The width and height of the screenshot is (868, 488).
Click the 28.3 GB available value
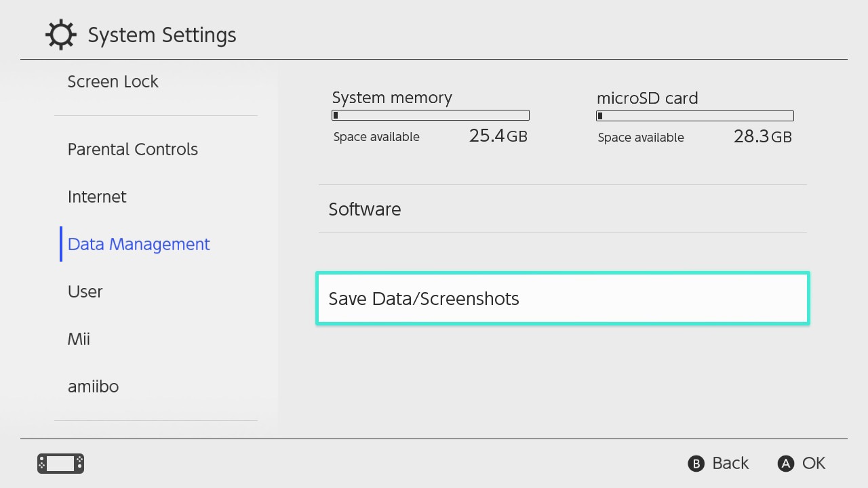762,137
